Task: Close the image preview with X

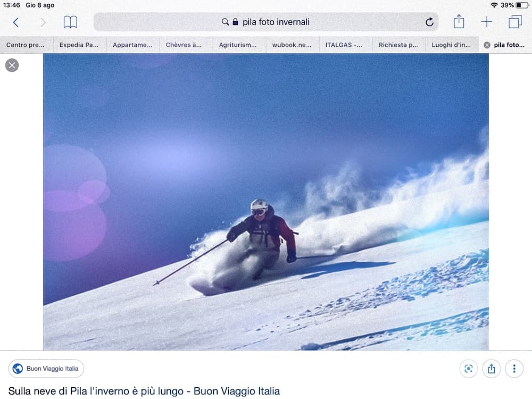Action: 12,65
